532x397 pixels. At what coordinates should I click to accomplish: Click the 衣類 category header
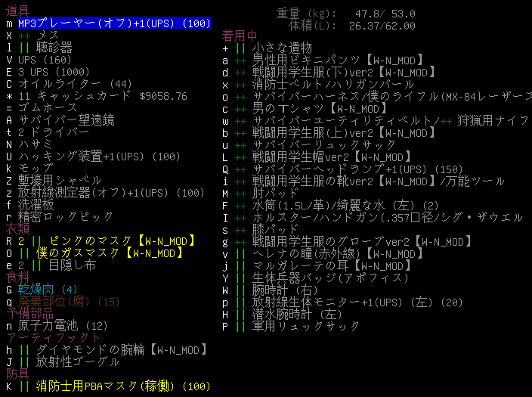click(x=17, y=229)
